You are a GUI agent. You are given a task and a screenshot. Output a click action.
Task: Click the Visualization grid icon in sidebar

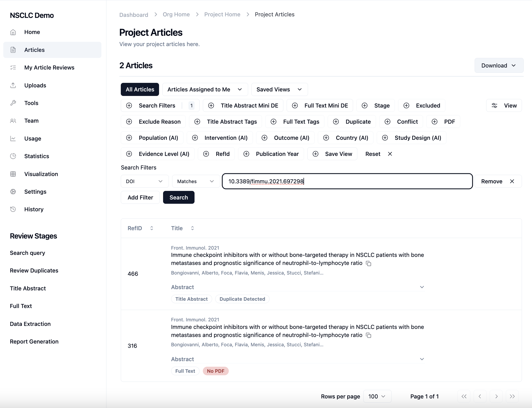tap(13, 174)
